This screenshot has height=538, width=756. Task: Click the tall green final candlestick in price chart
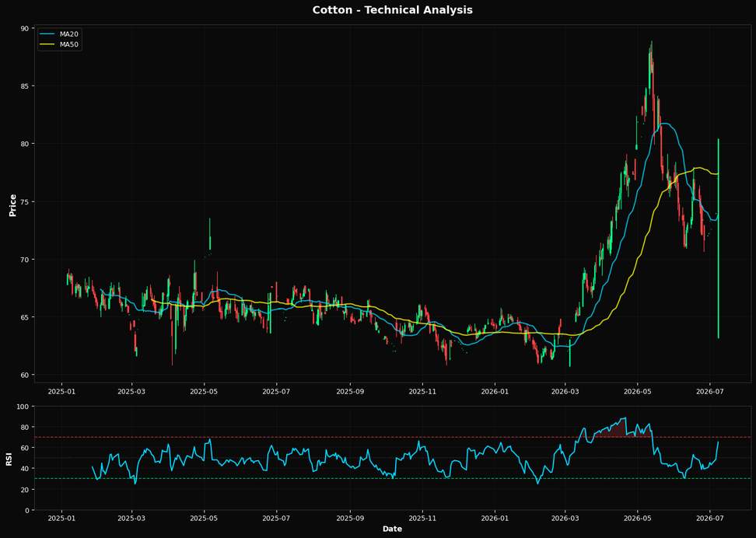[719, 239]
